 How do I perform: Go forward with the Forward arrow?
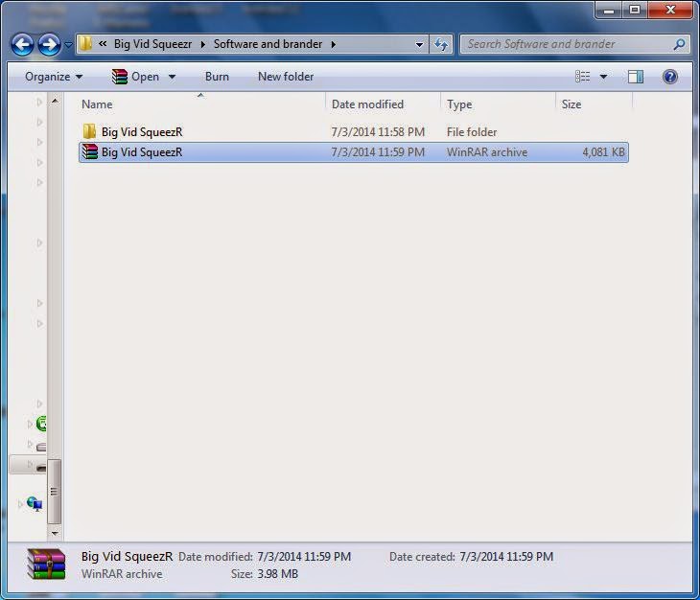coord(49,45)
